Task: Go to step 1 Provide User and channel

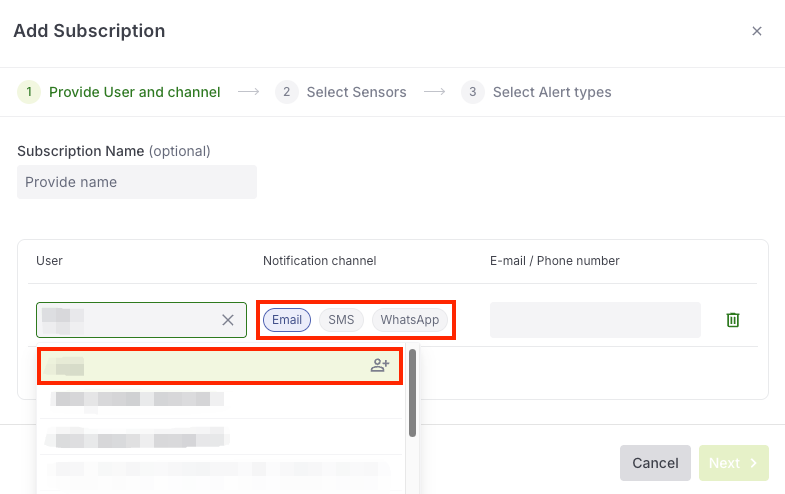Action: (119, 92)
